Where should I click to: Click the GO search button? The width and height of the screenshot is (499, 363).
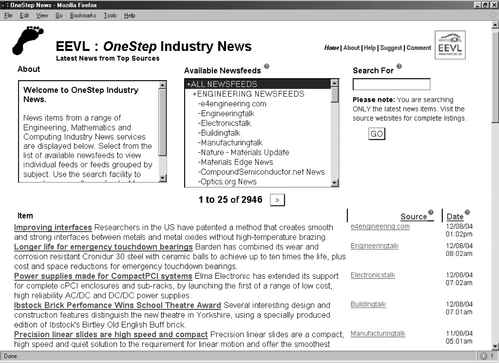point(377,134)
